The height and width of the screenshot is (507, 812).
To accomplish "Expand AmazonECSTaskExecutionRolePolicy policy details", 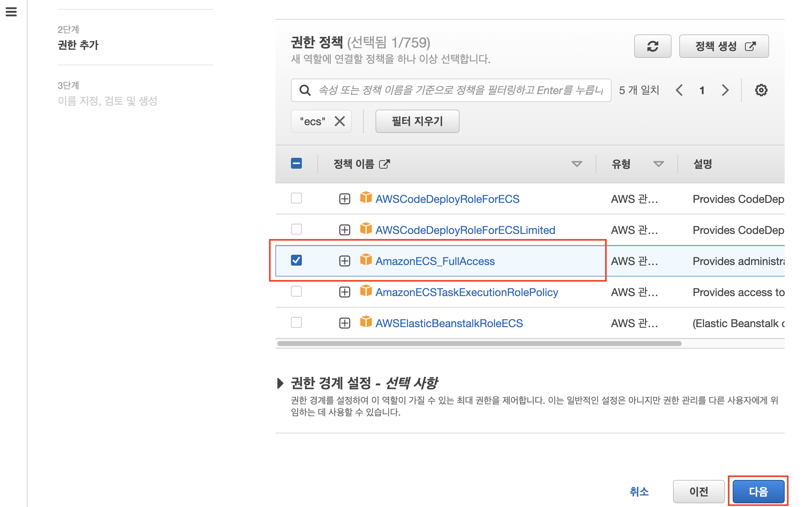I will tap(344, 292).
